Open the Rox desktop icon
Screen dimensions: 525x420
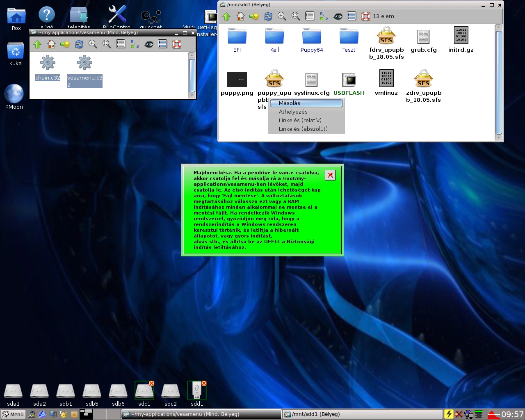tap(16, 19)
